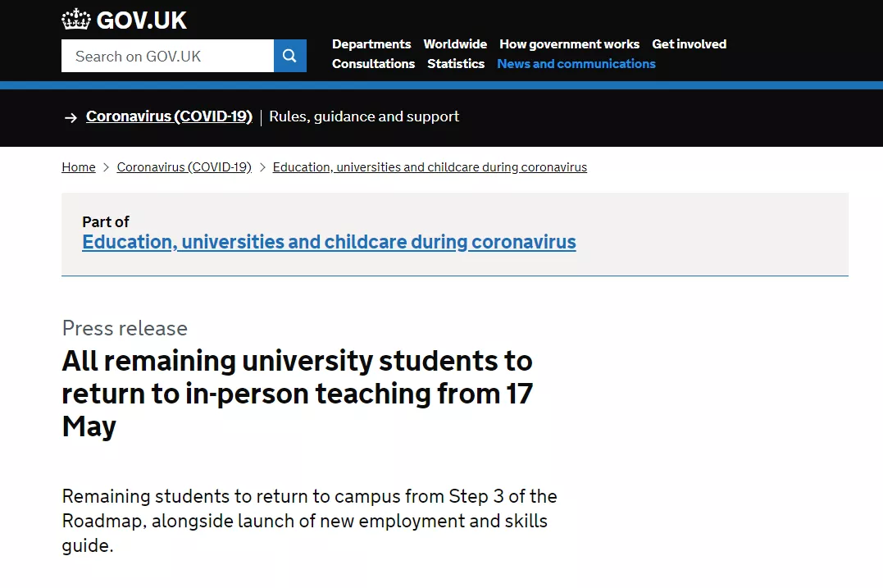Screen dimensions: 883x588
Task: Focus the Search on GOV.UK field
Action: coord(168,56)
